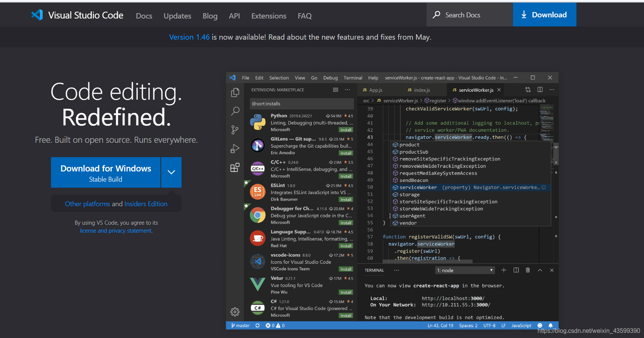Open the Selection menu
Screen dimensions: 644x338
(x=279, y=78)
